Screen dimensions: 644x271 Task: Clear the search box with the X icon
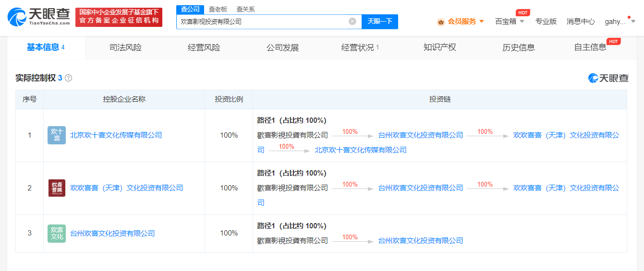pyautogui.click(x=352, y=21)
